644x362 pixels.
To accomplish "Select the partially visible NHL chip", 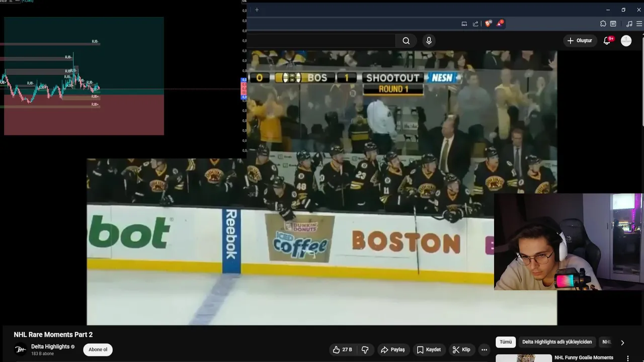I will click(606, 342).
